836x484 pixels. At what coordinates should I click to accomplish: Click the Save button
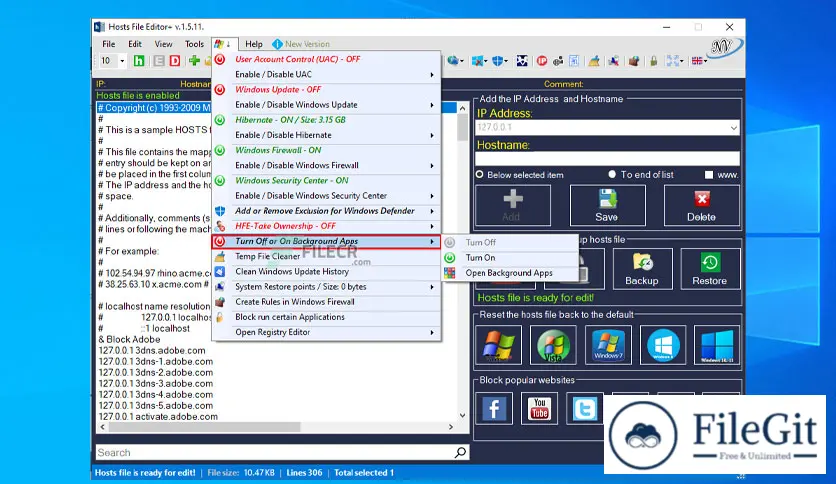click(607, 206)
